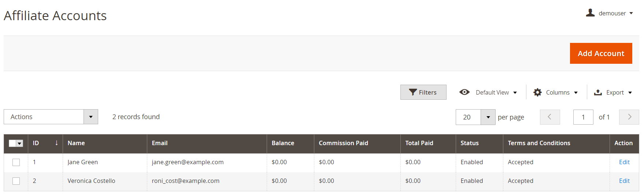Click Edit link for Veronica Costello

click(624, 181)
